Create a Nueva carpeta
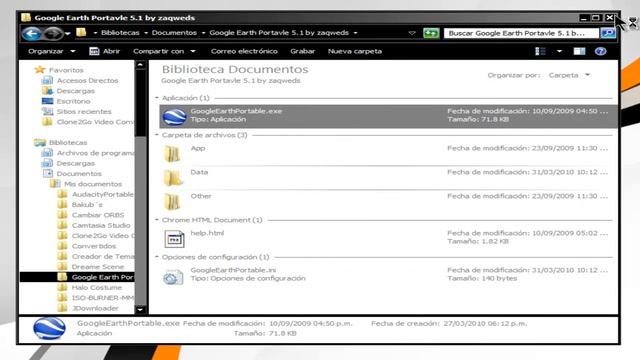 (355, 51)
